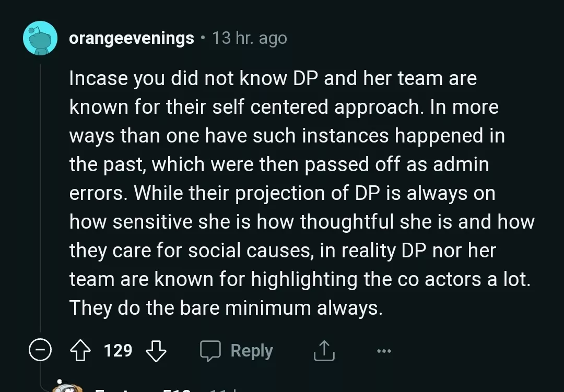
Task: Downvote the orangeevenings comment
Action: (x=156, y=350)
